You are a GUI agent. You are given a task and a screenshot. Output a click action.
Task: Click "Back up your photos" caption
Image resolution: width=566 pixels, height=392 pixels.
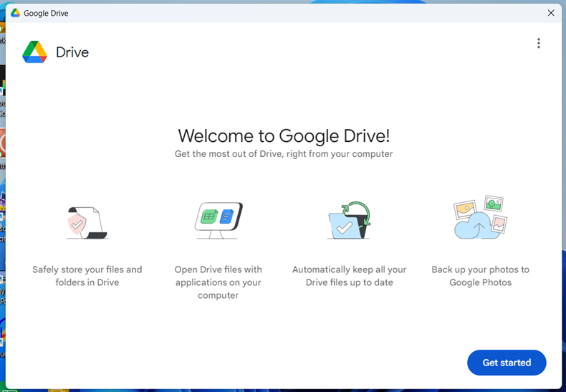[x=480, y=276]
